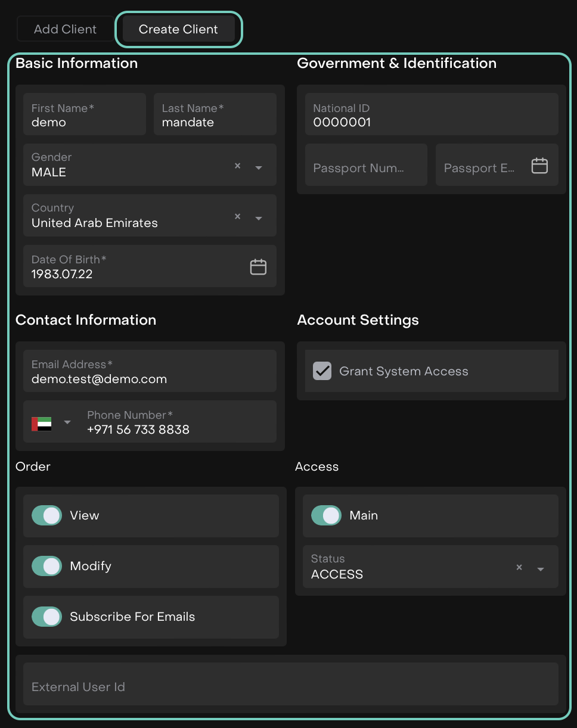Open the Status dropdown arrow
Image resolution: width=577 pixels, height=728 pixels.
[541, 570]
